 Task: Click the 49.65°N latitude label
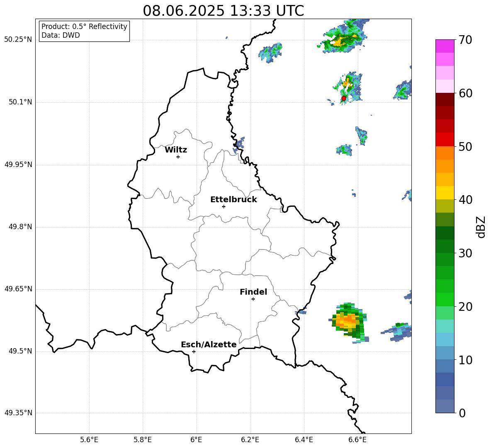point(18,289)
